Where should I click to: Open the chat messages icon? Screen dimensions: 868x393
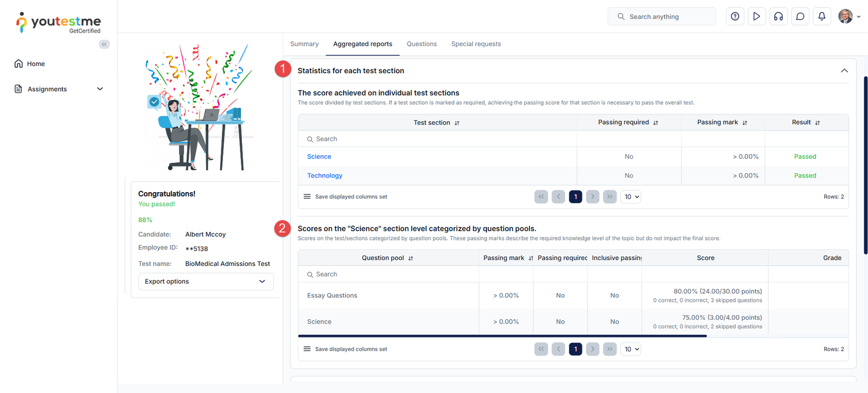coord(800,16)
